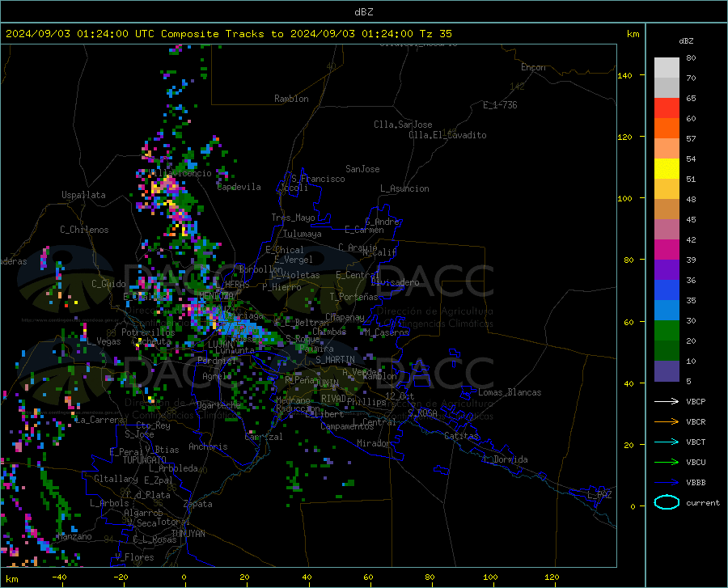Click the 'Potrerillos' map label
728x588 pixels.
click(x=148, y=332)
